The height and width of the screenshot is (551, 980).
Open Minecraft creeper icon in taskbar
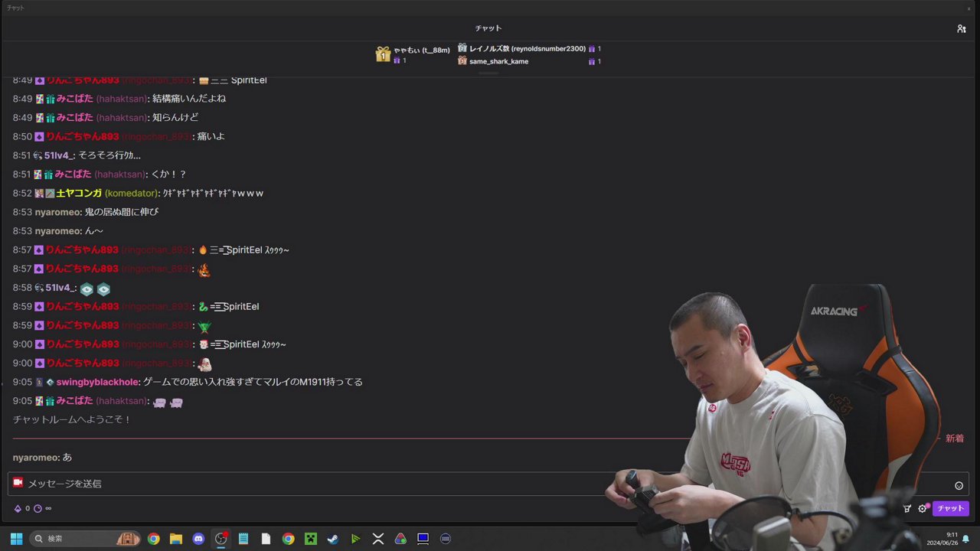[x=311, y=539]
